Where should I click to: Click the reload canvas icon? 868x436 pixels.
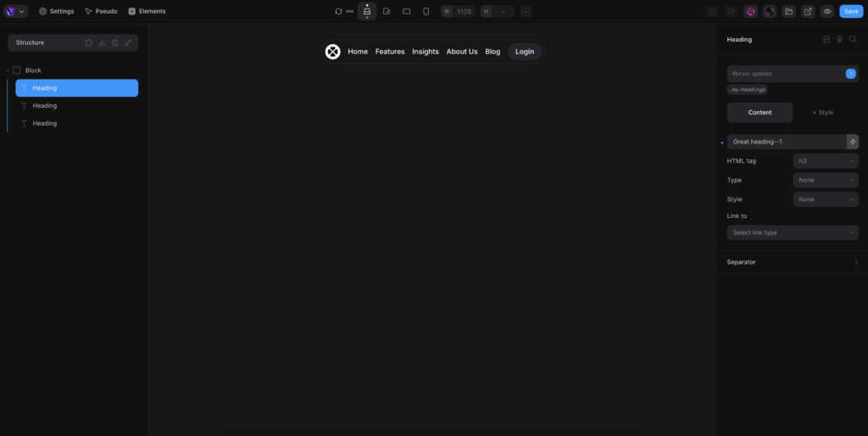point(338,11)
